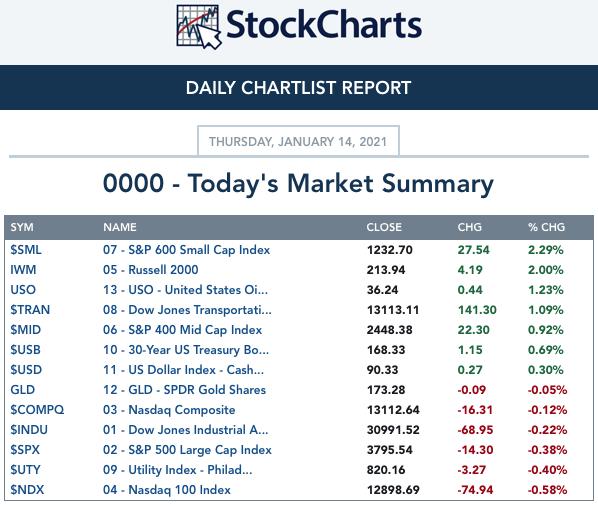
Task: Open GLD - SPDR Gold Shares link
Action: tap(185, 390)
